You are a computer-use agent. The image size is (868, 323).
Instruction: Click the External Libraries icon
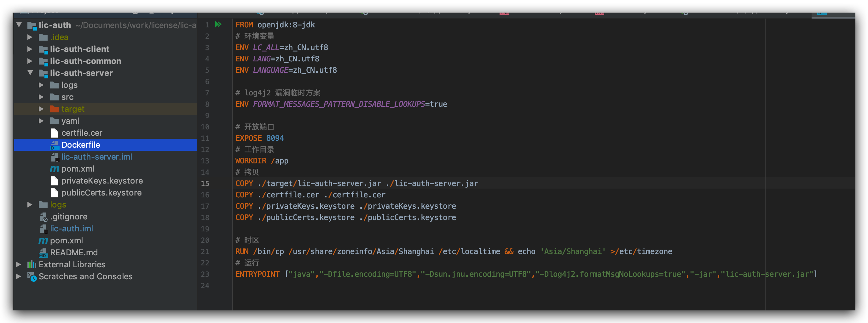[x=32, y=264]
